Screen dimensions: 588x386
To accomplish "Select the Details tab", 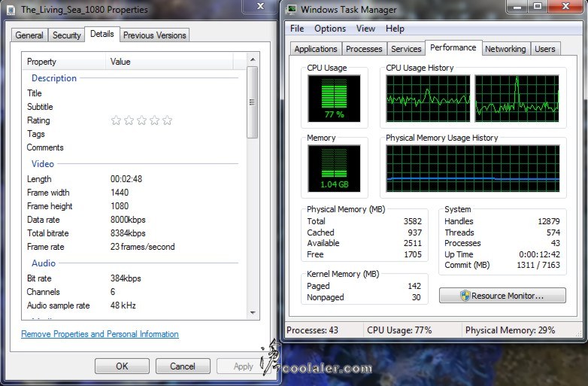I will tap(102, 34).
